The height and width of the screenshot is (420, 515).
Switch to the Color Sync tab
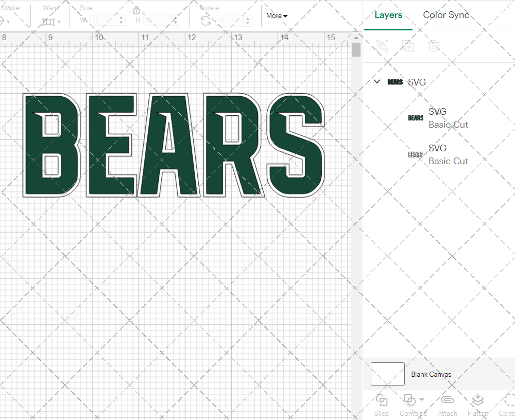pos(445,15)
